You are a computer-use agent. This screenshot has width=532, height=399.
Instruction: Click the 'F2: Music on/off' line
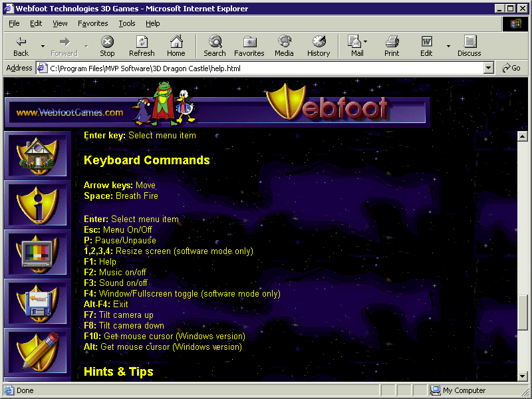pos(114,273)
